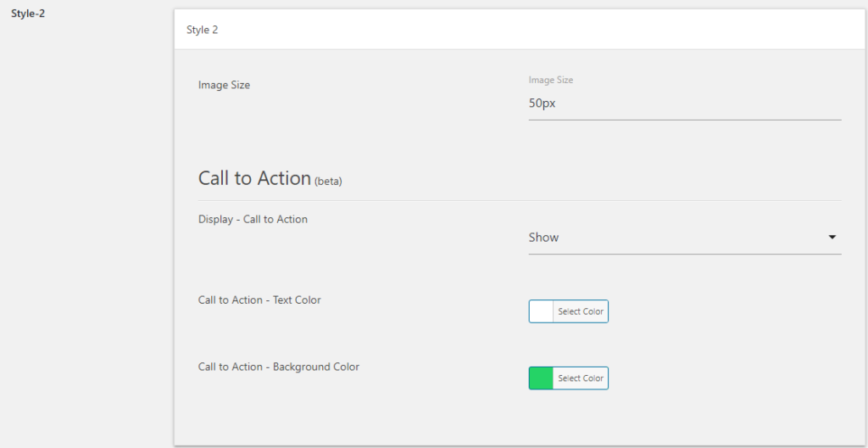Click the Style 2 title text
This screenshot has width=868, height=448.
[x=203, y=30]
